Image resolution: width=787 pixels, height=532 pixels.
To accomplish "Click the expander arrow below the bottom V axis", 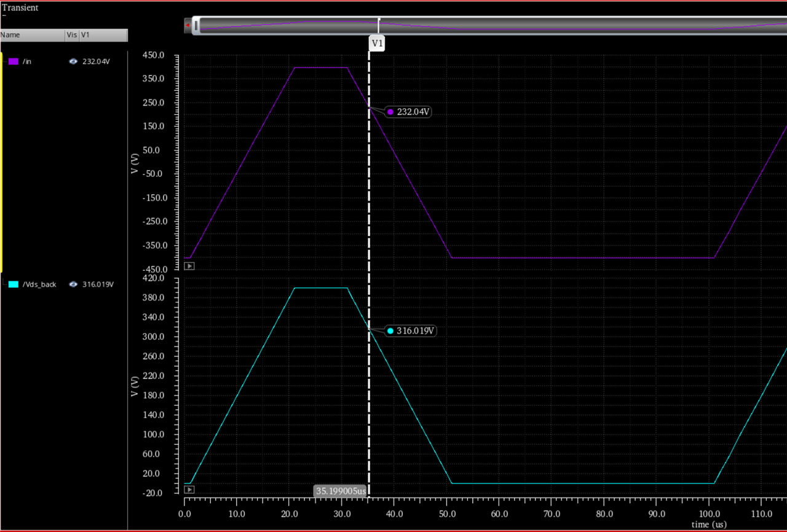I will pos(189,489).
